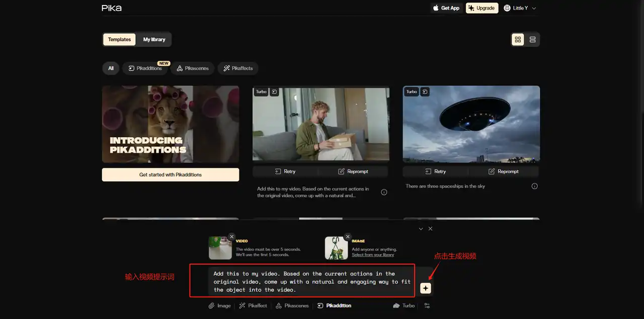Filter templates by All
Image resolution: width=644 pixels, height=319 pixels.
[111, 68]
